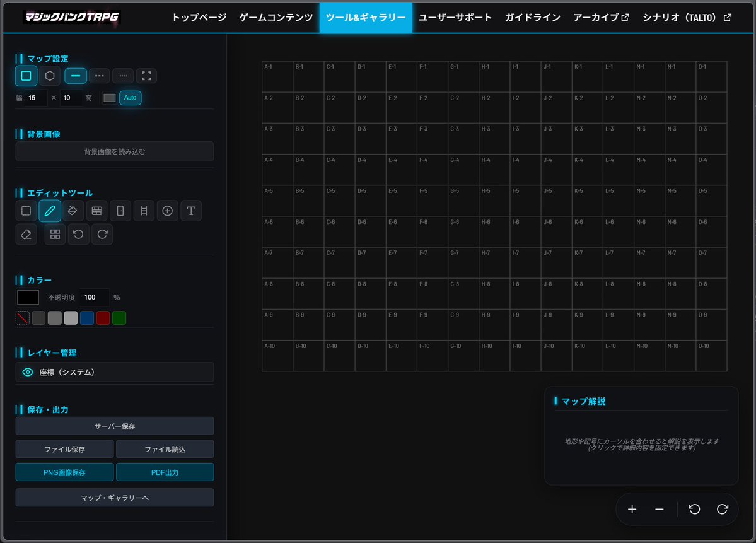This screenshot has width=756, height=543.
Task: Zoom out with the minus icon
Action: (x=660, y=509)
